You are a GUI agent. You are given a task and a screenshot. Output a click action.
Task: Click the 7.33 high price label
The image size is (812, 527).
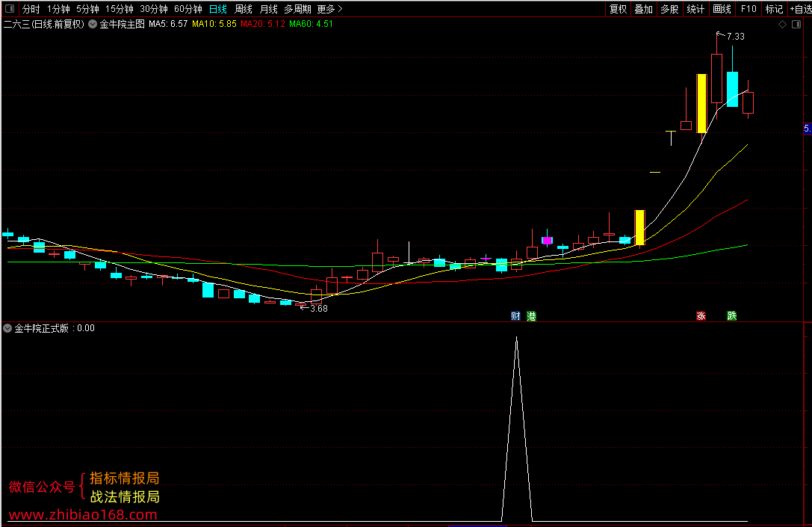click(x=735, y=37)
